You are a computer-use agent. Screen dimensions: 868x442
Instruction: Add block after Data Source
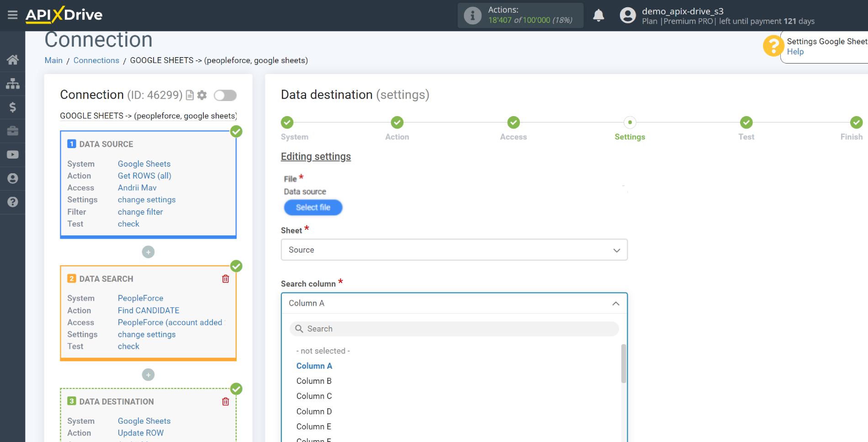point(148,252)
